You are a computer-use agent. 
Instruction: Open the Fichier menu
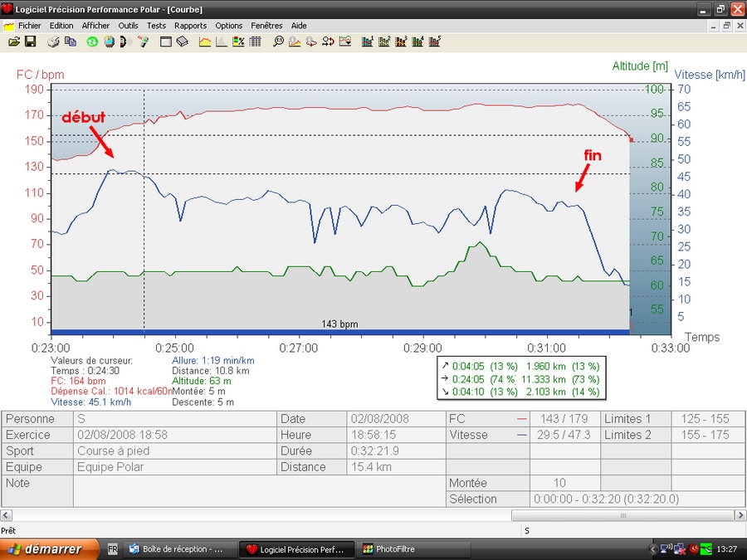pos(29,26)
